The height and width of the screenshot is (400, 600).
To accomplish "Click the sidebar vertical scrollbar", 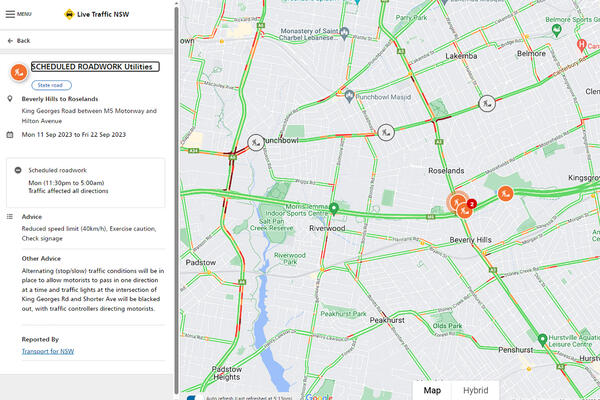I will [176, 200].
